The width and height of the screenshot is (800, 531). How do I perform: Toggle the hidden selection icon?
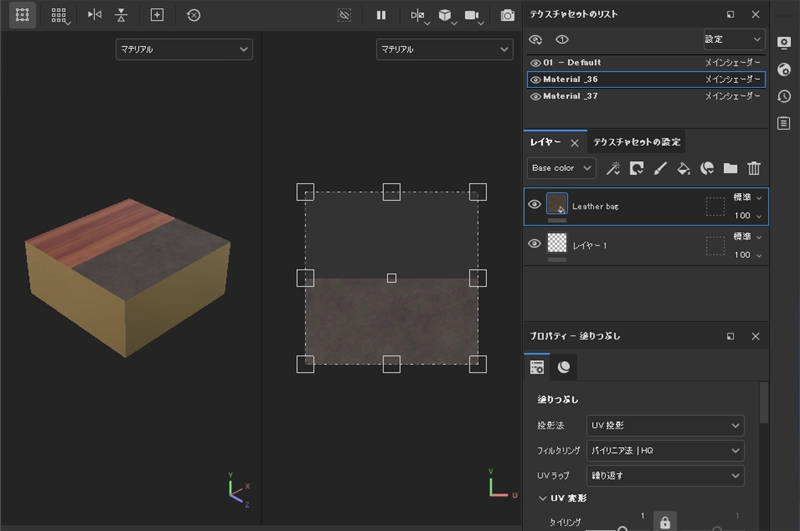[x=344, y=15]
